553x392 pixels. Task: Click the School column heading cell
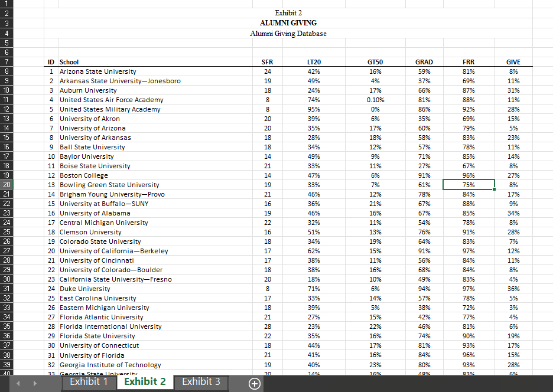[x=155, y=62]
